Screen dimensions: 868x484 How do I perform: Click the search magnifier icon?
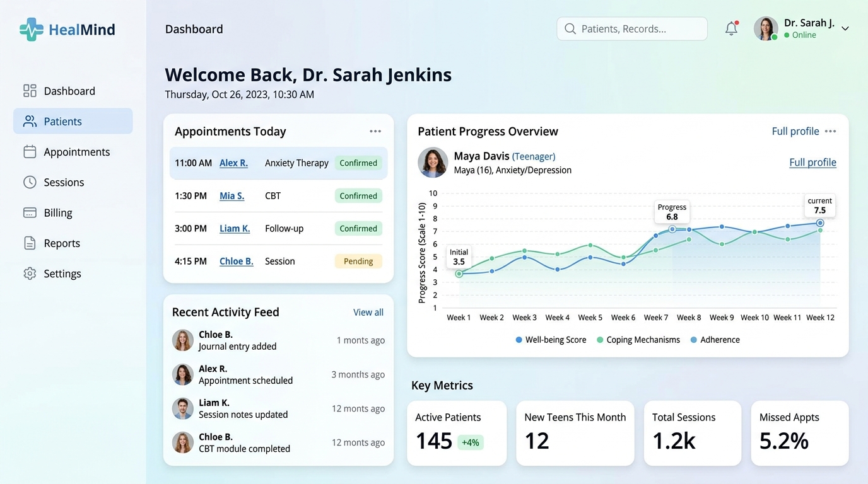(x=570, y=29)
